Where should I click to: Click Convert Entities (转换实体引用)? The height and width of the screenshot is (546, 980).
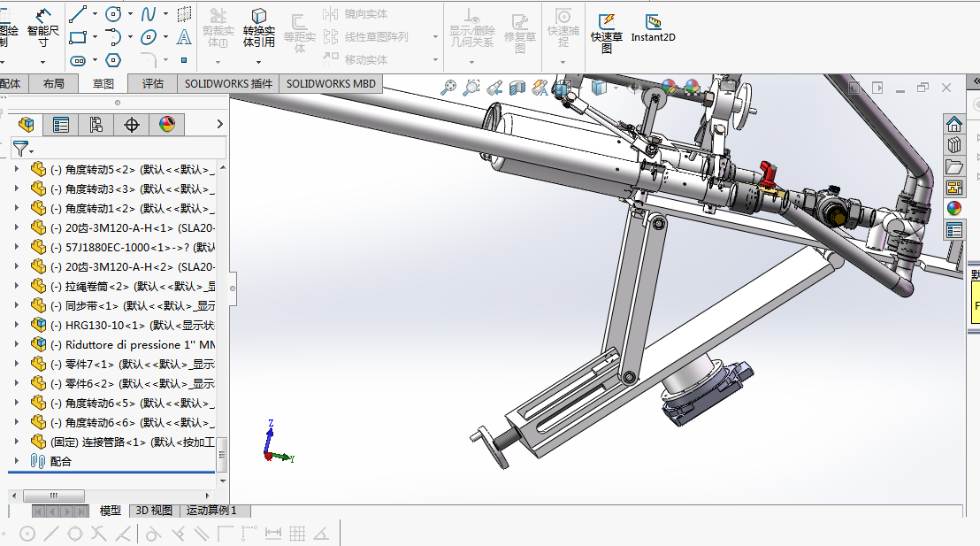(x=259, y=28)
